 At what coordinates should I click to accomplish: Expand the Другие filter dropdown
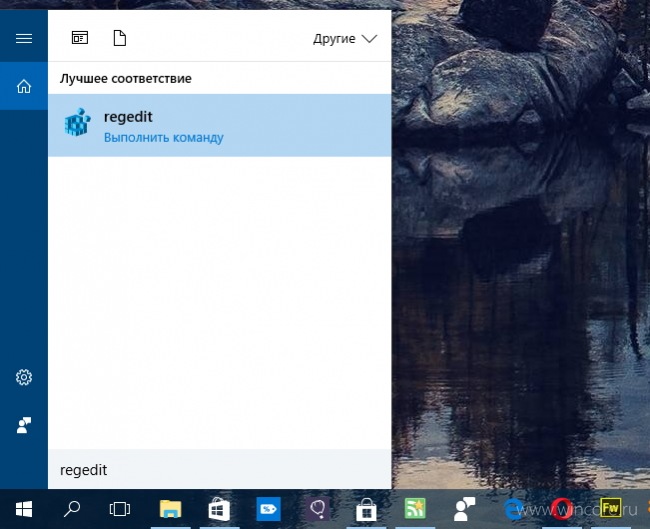(345, 39)
